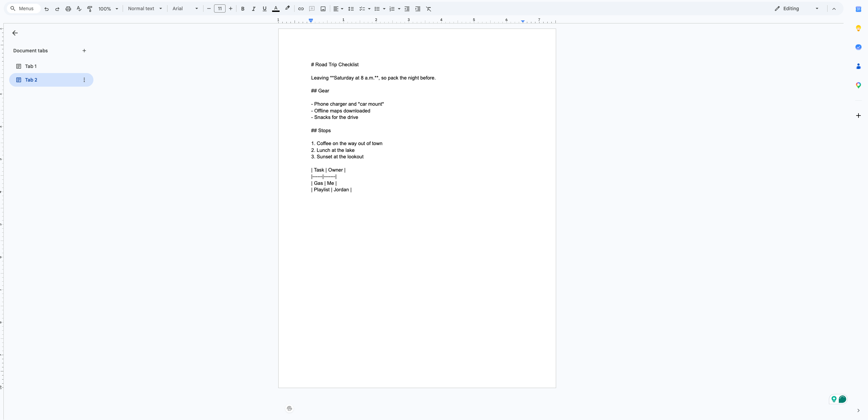
Task: Increase font size with plus button
Action: pyautogui.click(x=231, y=9)
